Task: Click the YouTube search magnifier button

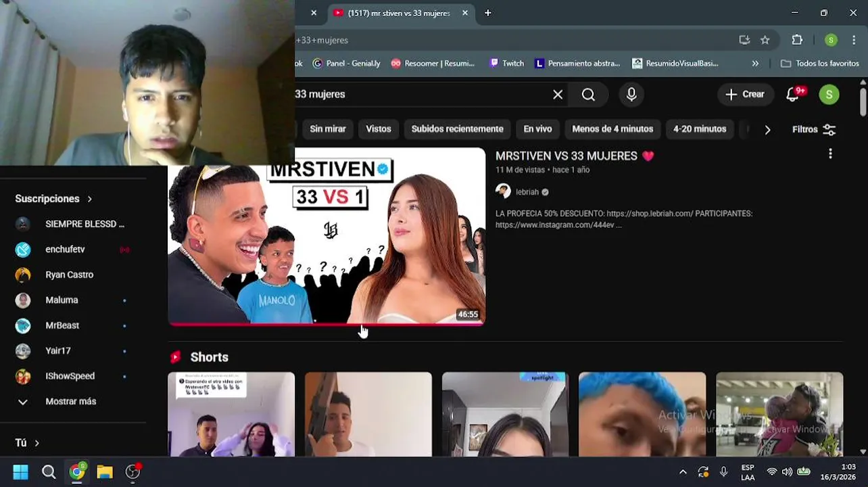Action: [588, 95]
